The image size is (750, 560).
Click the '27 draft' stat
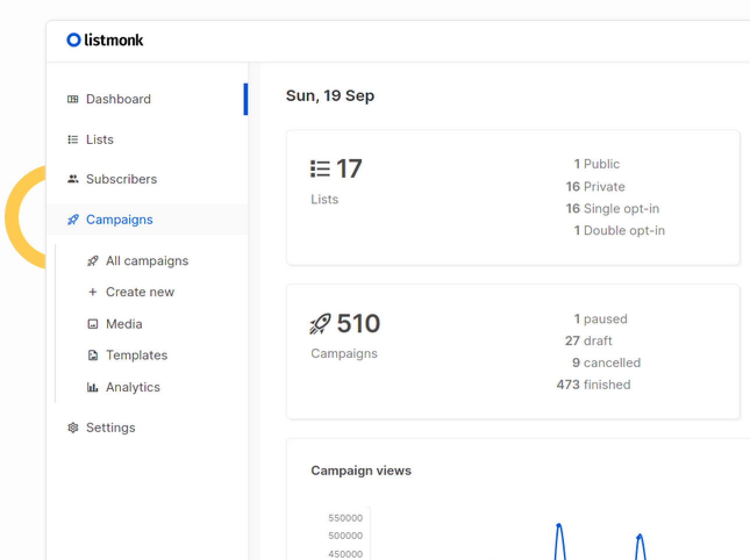point(588,341)
